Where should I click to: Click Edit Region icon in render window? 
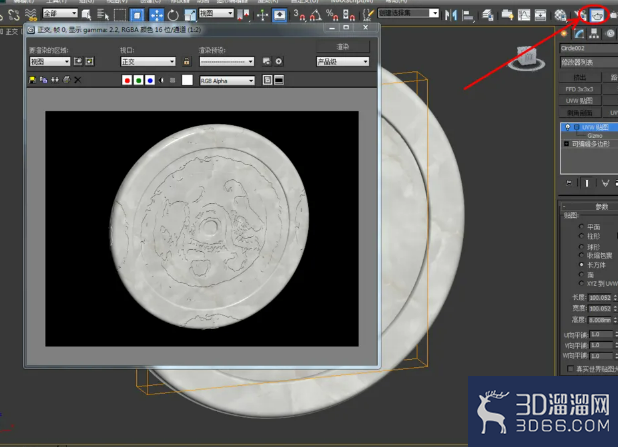(x=78, y=61)
